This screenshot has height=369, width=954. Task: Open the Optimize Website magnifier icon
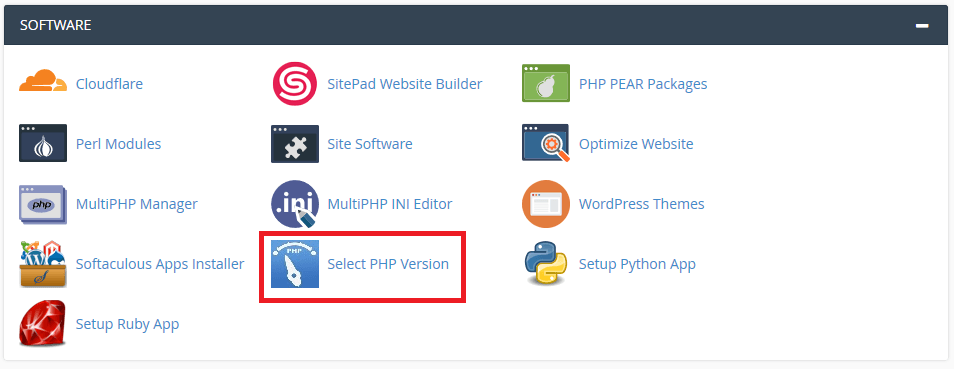pyautogui.click(x=546, y=143)
